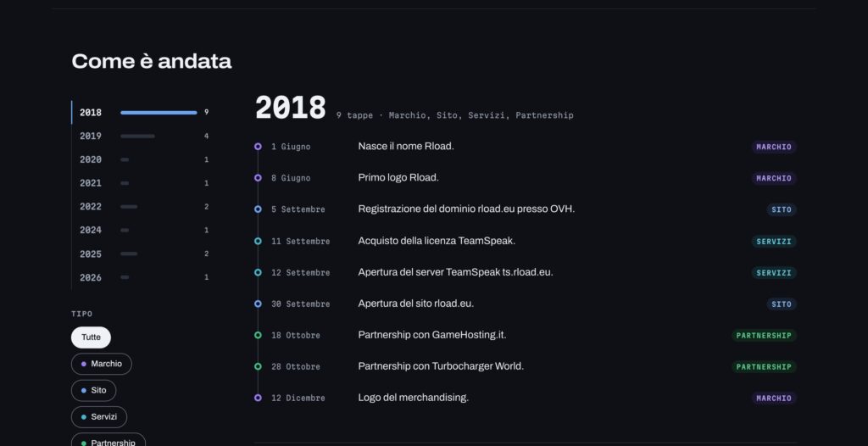
Task: Click the '12 Dicembre' date label
Action: 298,399
